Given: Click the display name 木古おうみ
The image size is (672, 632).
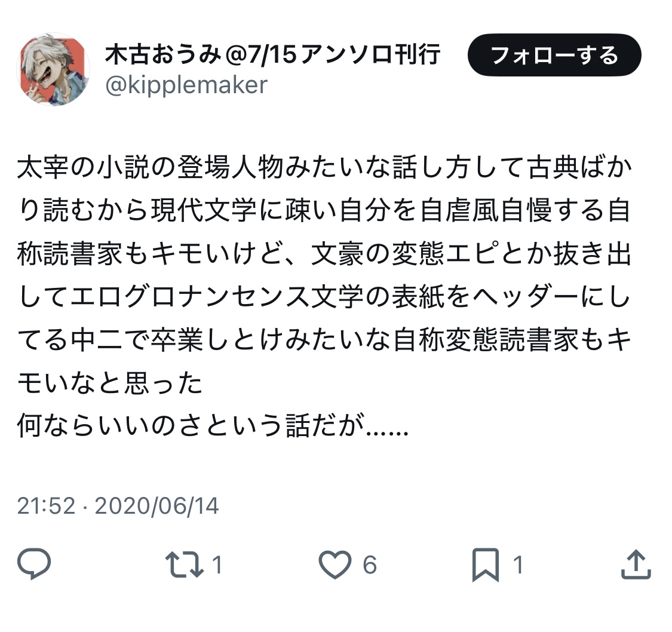Looking at the screenshot, I should coord(163,54).
